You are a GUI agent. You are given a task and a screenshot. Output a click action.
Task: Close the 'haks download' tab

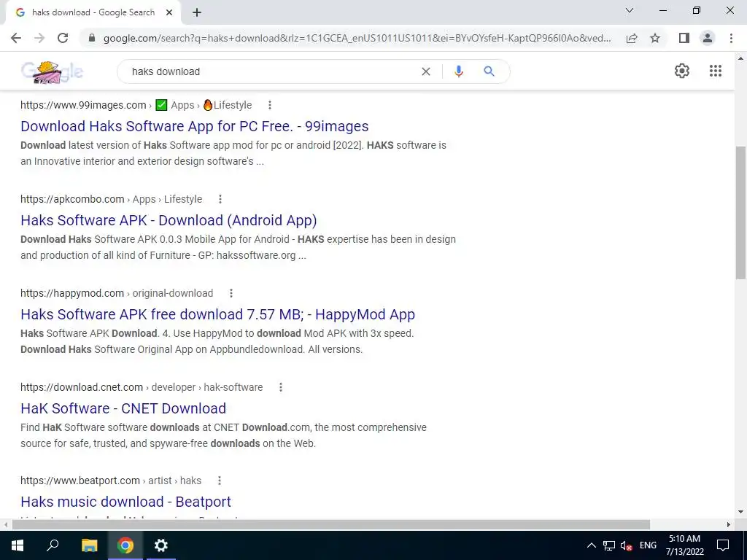169,13
